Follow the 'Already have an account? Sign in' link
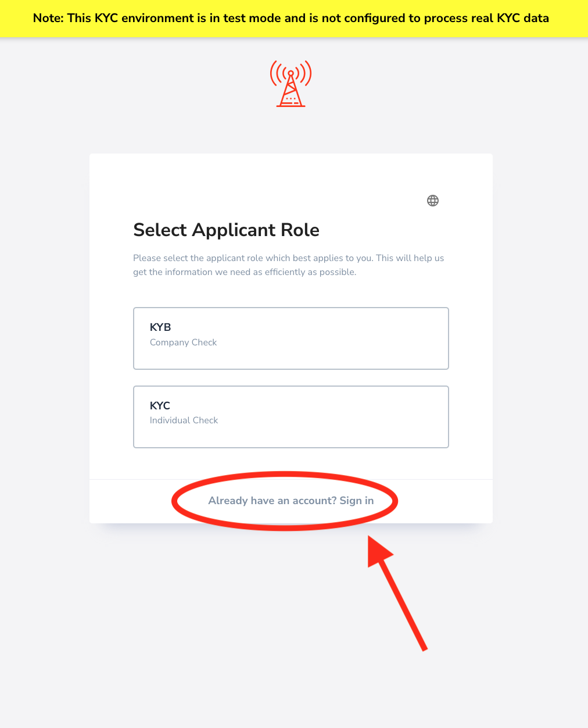This screenshot has width=588, height=728. coord(291,501)
